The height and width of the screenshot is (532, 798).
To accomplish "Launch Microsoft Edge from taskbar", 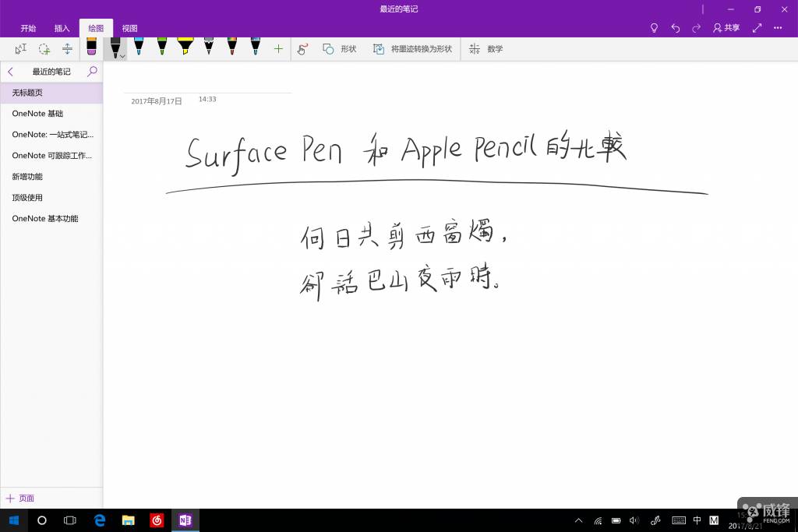I will point(100,520).
